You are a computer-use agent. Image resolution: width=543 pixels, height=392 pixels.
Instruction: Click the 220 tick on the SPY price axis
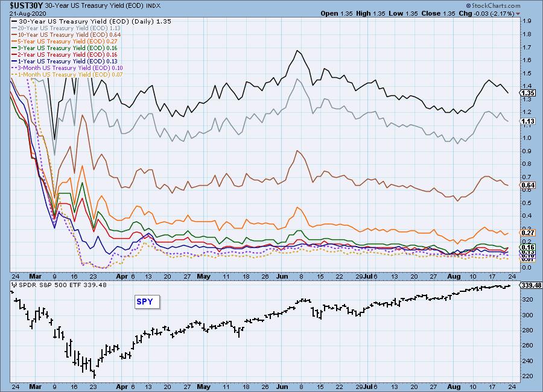click(527, 376)
